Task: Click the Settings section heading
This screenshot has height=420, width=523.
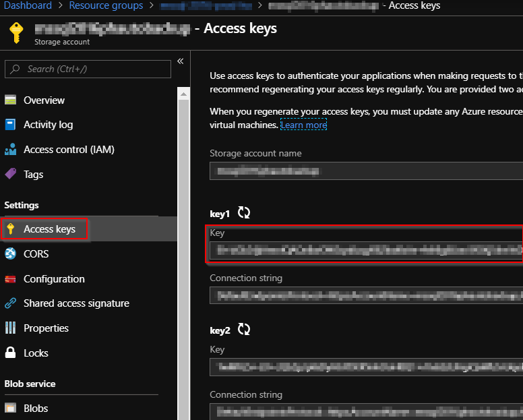Action: pyautogui.click(x=22, y=205)
